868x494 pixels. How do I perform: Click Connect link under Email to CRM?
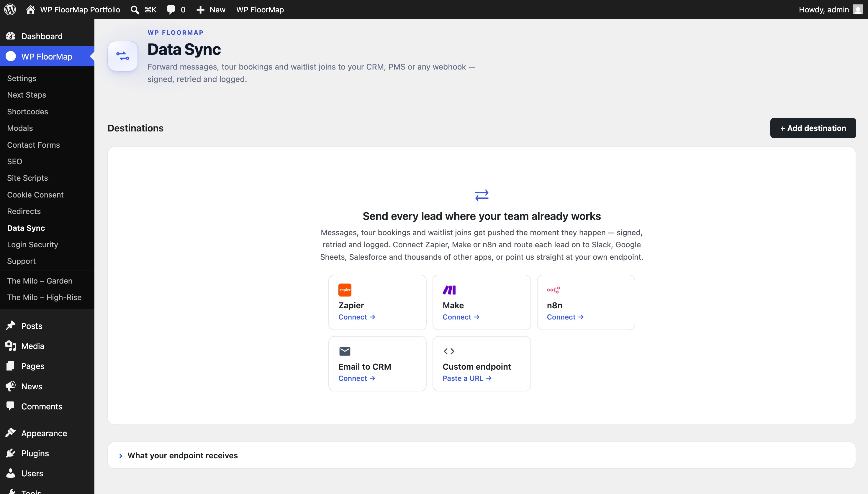click(357, 378)
